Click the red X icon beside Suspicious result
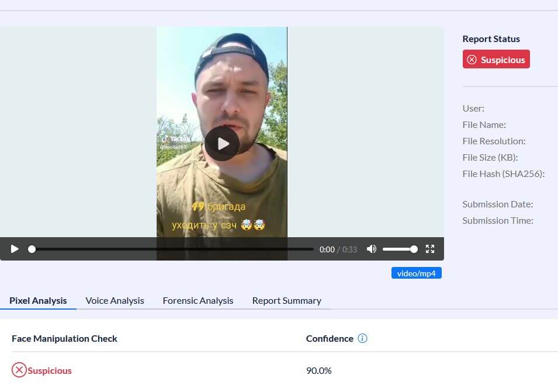This screenshot has width=558, height=392. [x=19, y=370]
